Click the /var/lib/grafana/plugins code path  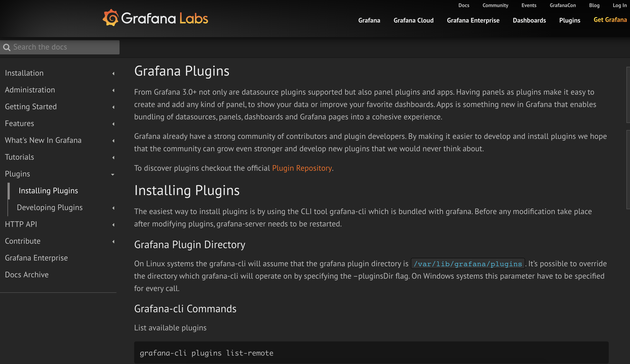[468, 264]
